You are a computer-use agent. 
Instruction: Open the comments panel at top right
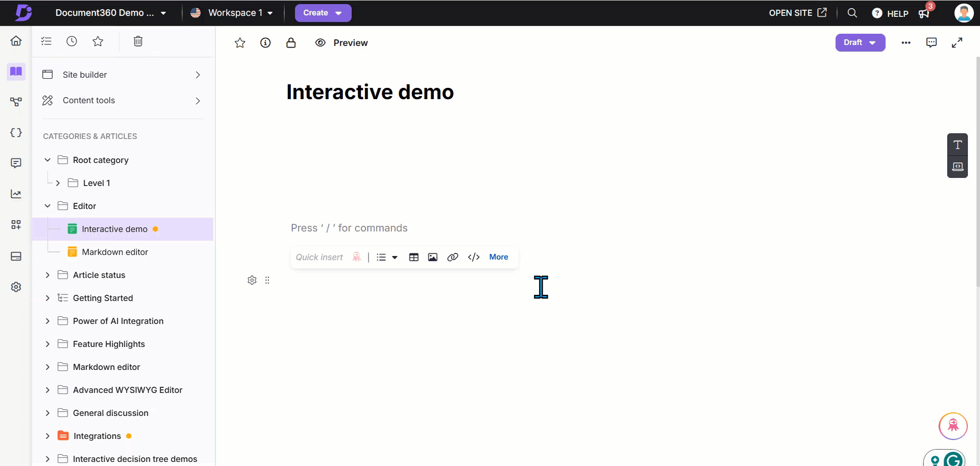click(931, 42)
